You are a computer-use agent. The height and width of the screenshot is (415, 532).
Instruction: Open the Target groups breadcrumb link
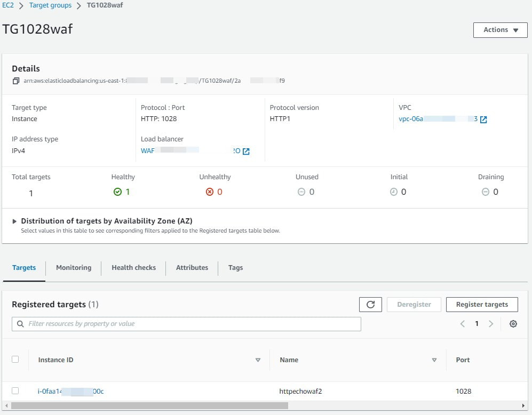(50, 5)
